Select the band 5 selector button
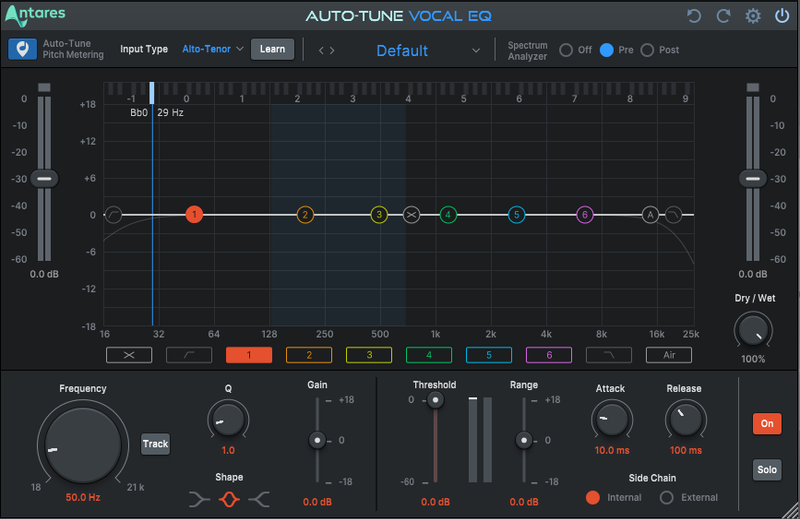Screen dimensions: 800x519 pos(489,355)
